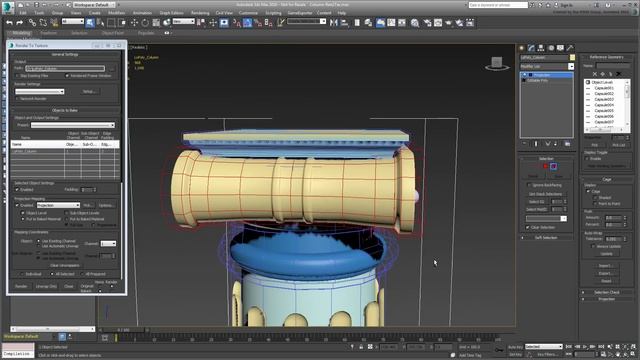This screenshot has height=360, width=640.
Task: Open the reference coordinate system dropdown
Action: pyautogui.click(x=184, y=21)
